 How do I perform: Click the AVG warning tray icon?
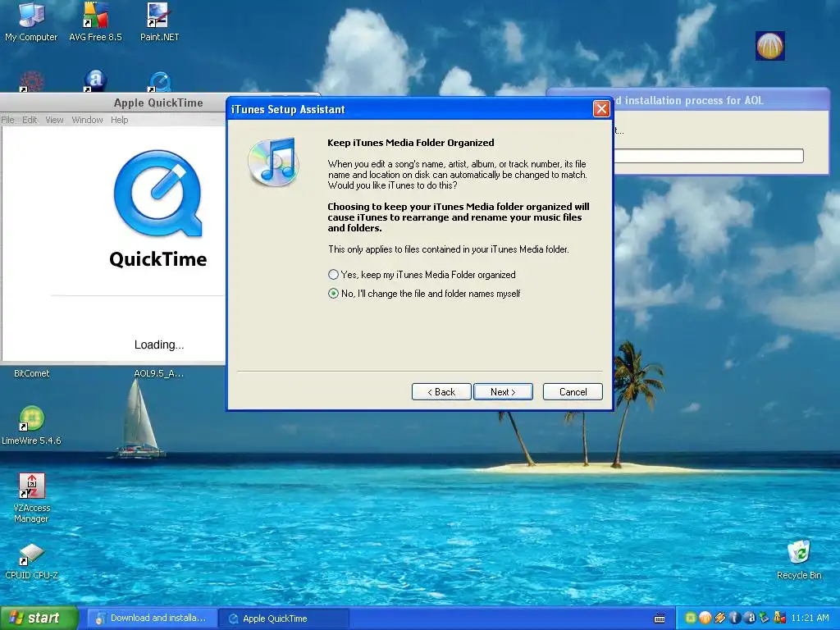pos(779,619)
